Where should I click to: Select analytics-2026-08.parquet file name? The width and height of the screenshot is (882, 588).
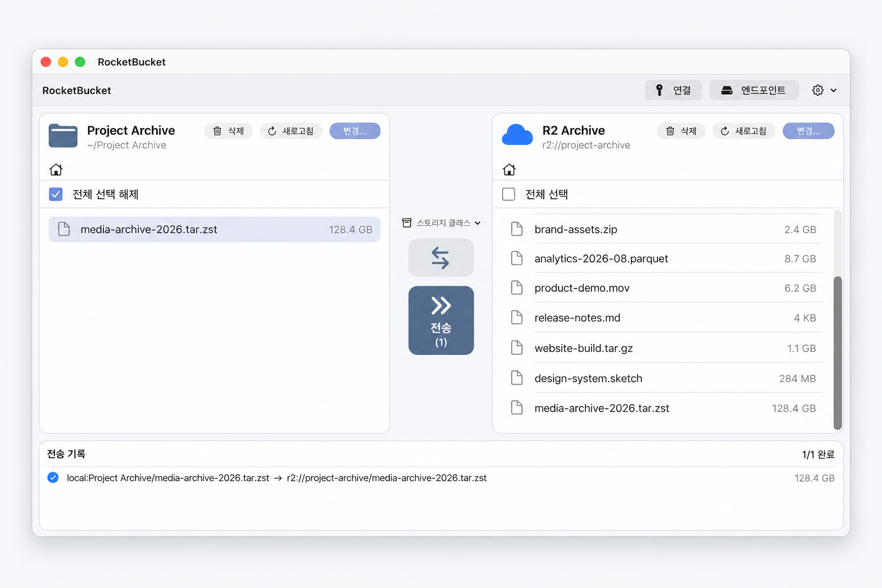point(601,259)
